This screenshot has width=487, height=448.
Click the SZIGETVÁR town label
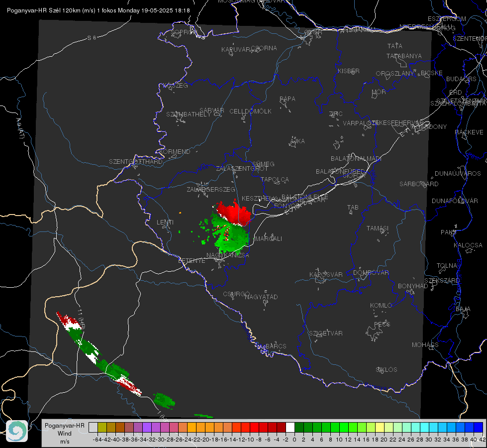coord(326,334)
